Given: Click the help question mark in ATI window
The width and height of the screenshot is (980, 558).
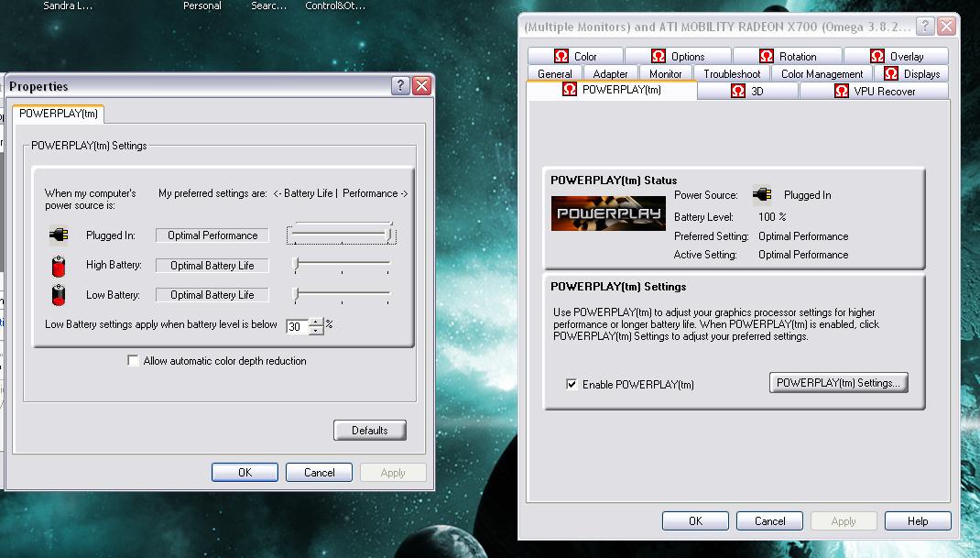Looking at the screenshot, I should tap(925, 27).
